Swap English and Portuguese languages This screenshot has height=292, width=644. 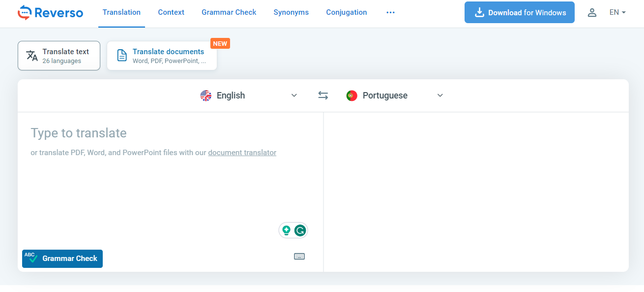(323, 96)
